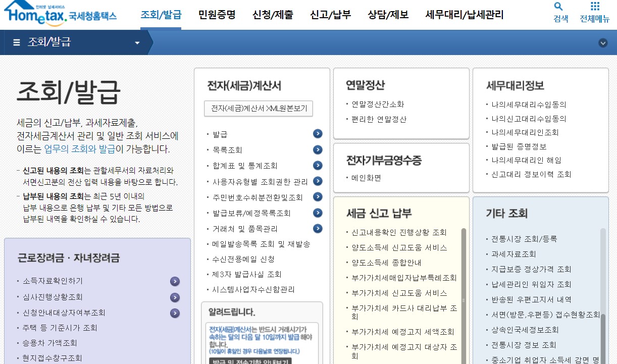Select the 신청/제출 top menu
Screen dimensions: 617x364
tap(273, 15)
